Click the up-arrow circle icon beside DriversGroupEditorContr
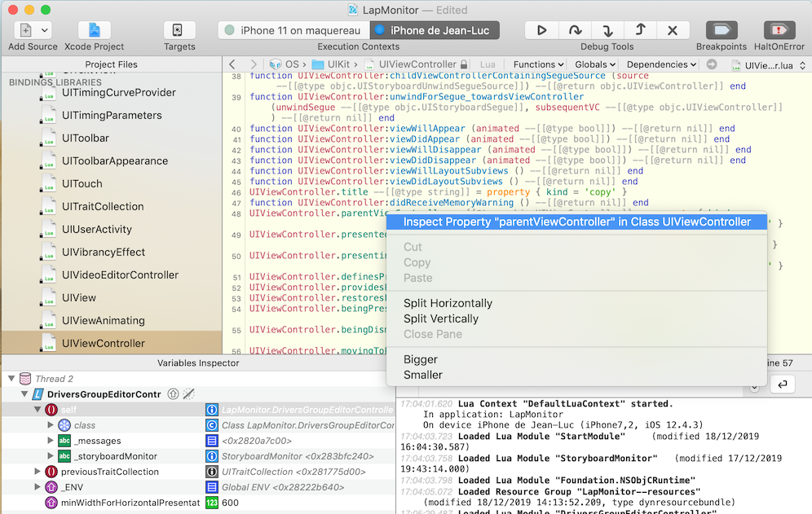This screenshot has height=514, width=812. [173, 394]
